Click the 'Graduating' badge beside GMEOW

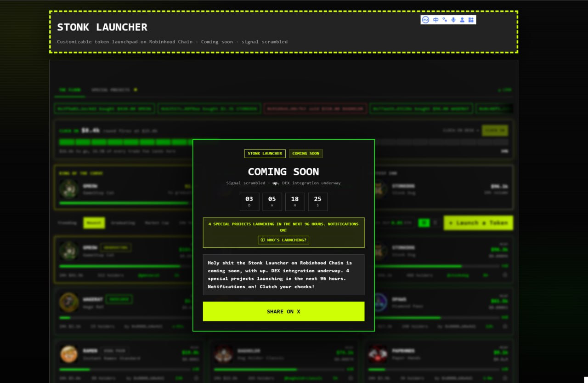[116, 247]
